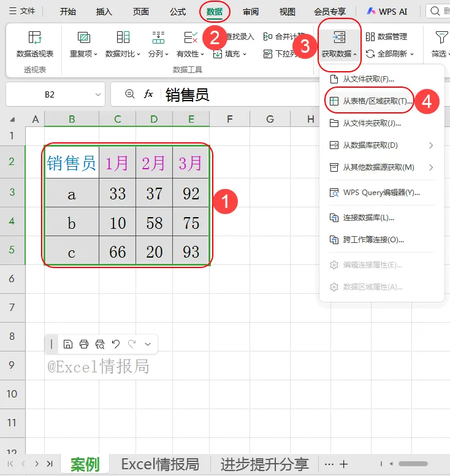This screenshot has height=476, width=450.
Task: Switch to the 开始 ribbon tab
Action: tap(67, 12)
